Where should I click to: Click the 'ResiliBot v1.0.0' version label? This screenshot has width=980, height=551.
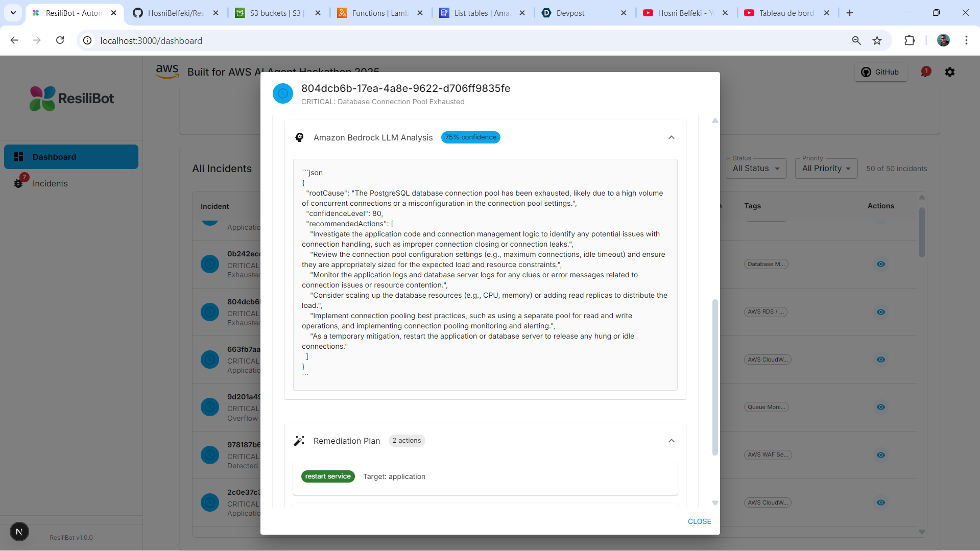point(71,538)
